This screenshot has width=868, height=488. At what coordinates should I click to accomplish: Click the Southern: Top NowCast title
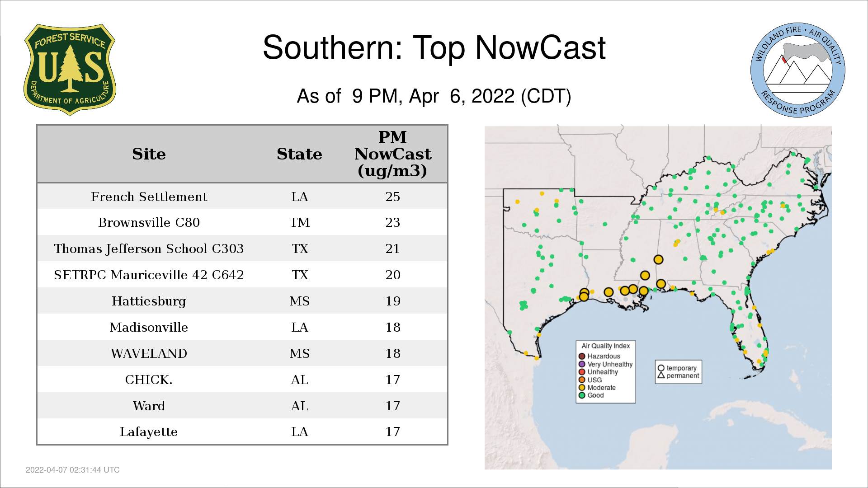click(x=434, y=47)
